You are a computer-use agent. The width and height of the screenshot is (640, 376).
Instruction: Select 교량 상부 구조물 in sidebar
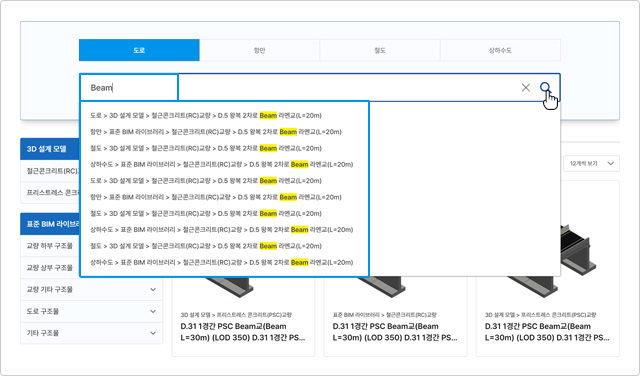tap(49, 267)
